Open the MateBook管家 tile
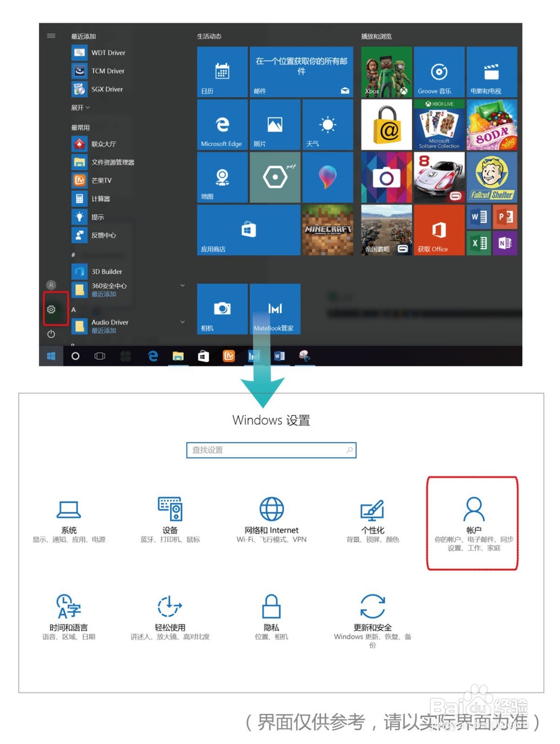 click(x=274, y=309)
